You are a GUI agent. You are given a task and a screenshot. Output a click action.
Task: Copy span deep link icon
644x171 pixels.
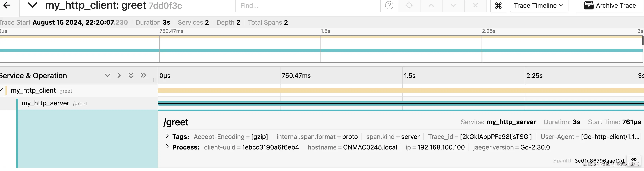point(634,160)
